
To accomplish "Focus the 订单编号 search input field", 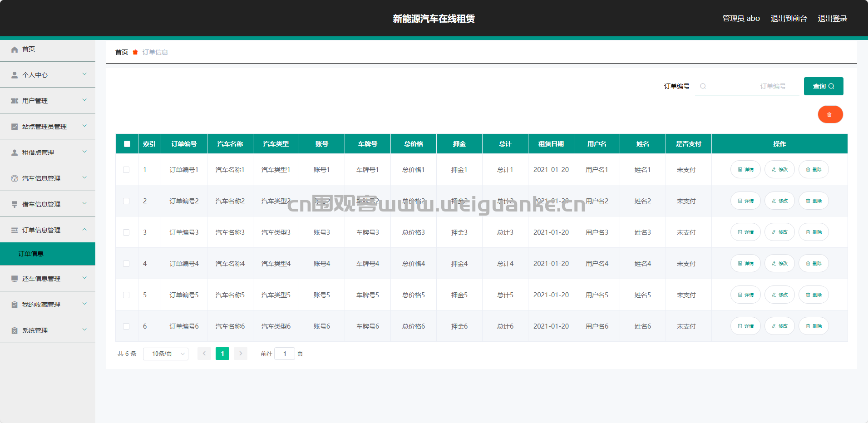I will pos(747,86).
